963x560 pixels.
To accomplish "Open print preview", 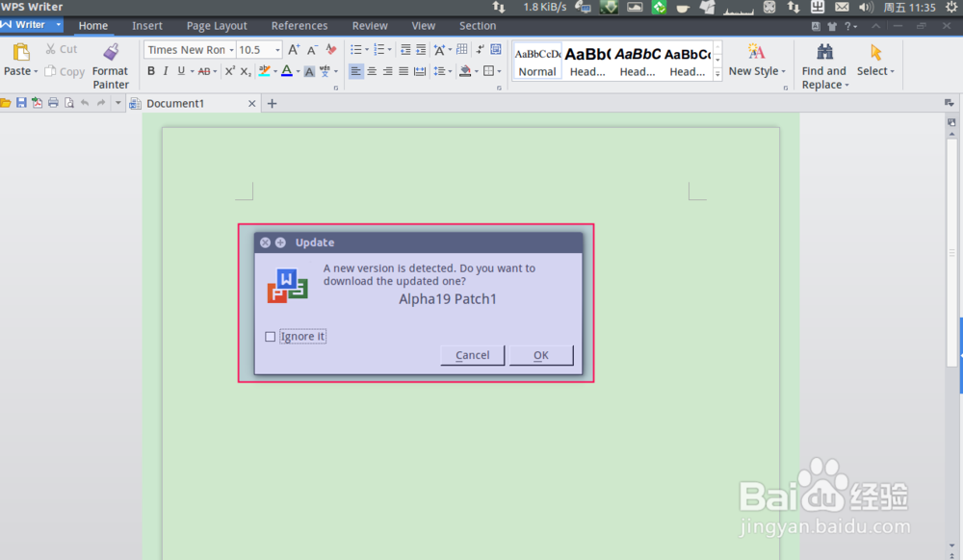I will (x=68, y=103).
